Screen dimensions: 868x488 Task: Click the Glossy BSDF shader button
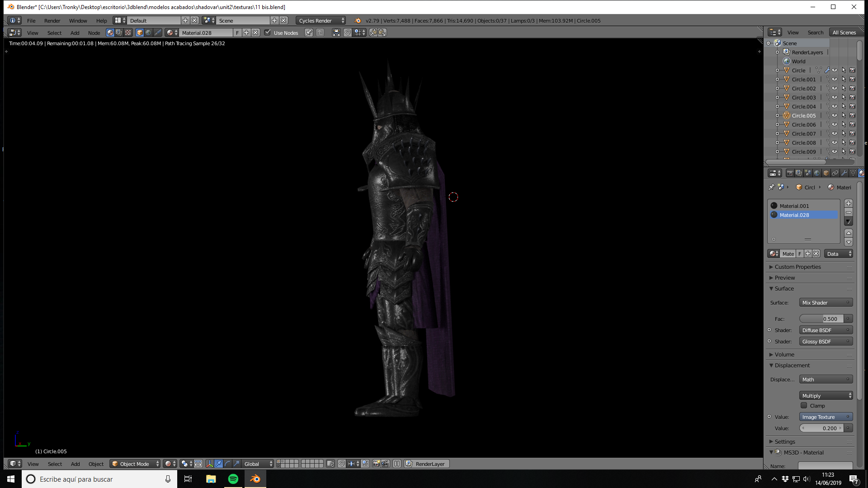click(826, 342)
